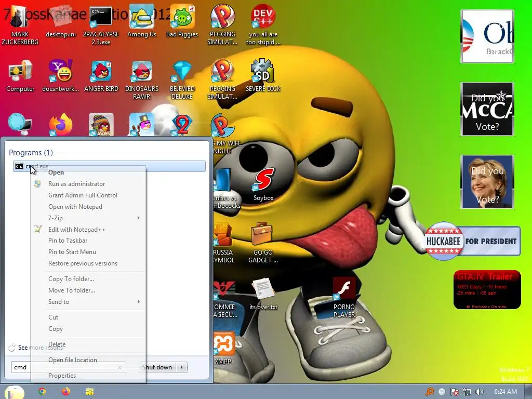Click the Action Center flag tray icon
Viewport: 532px width, 399px height.
coord(454,392)
